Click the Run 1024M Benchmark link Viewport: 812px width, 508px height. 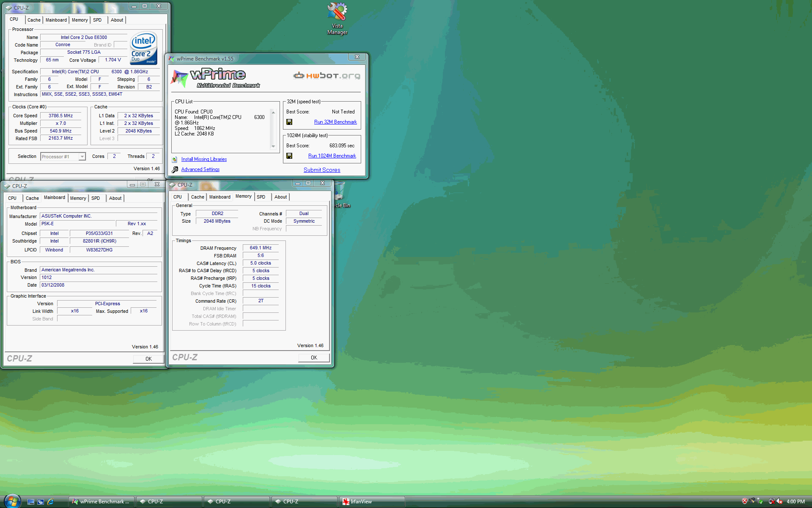[x=332, y=156]
